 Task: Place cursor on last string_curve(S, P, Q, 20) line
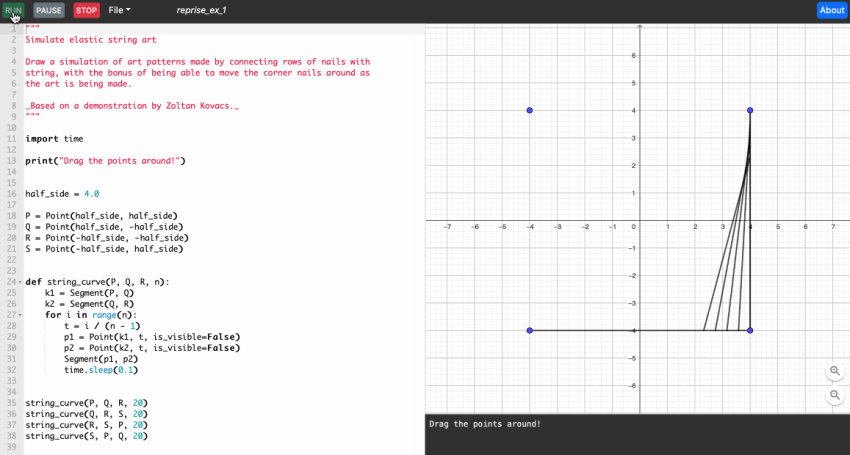pyautogui.click(x=86, y=436)
